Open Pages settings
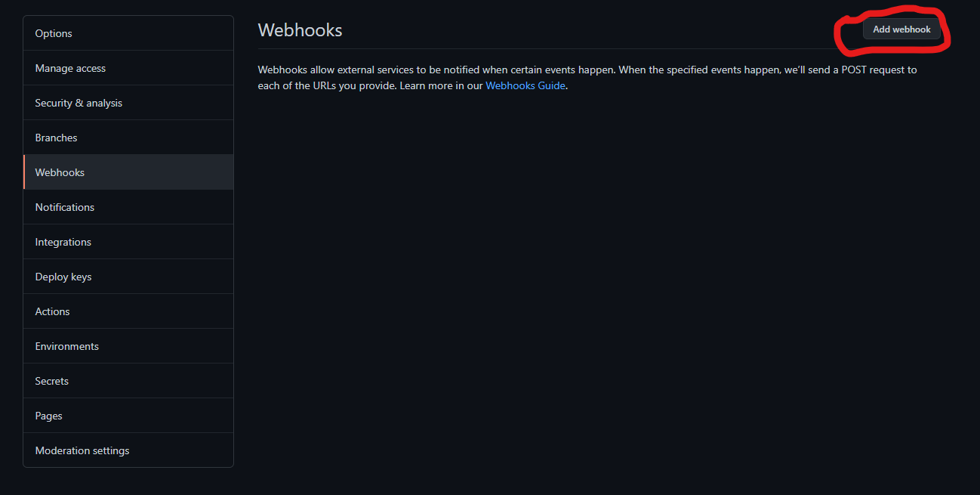Image resolution: width=980 pixels, height=495 pixels. point(128,416)
